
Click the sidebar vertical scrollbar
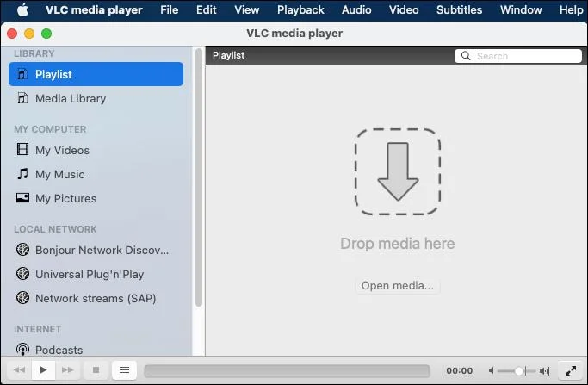point(199,177)
